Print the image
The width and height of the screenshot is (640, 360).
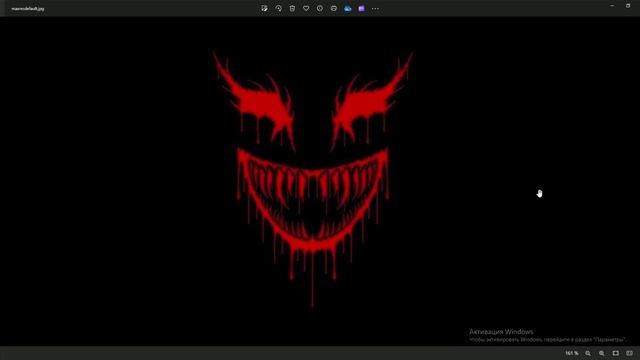coord(334,8)
